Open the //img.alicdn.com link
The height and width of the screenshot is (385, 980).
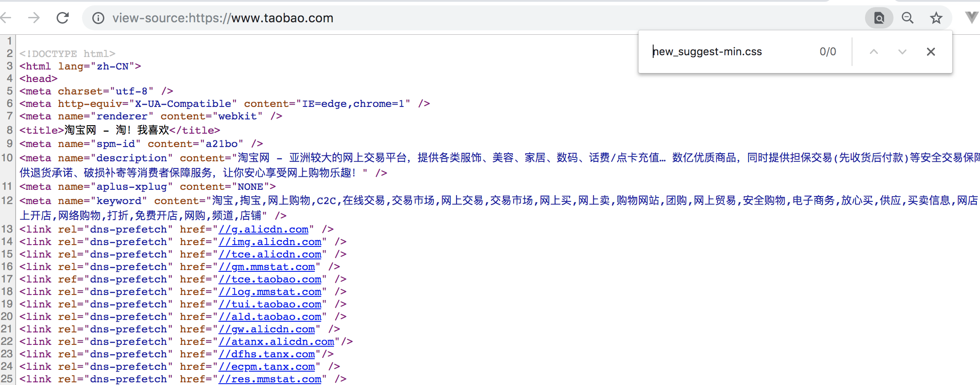[270, 242]
